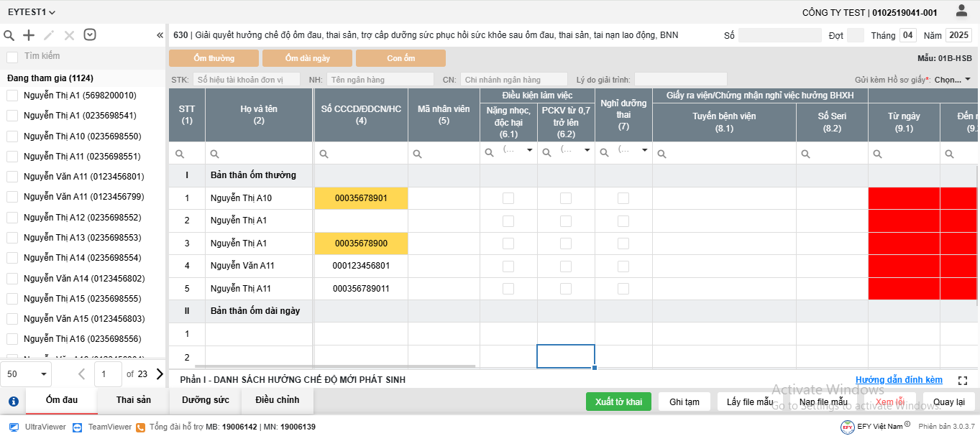The height and width of the screenshot is (436, 980).
Task: Click the Tên ngân hàng input field
Action: [x=380, y=80]
